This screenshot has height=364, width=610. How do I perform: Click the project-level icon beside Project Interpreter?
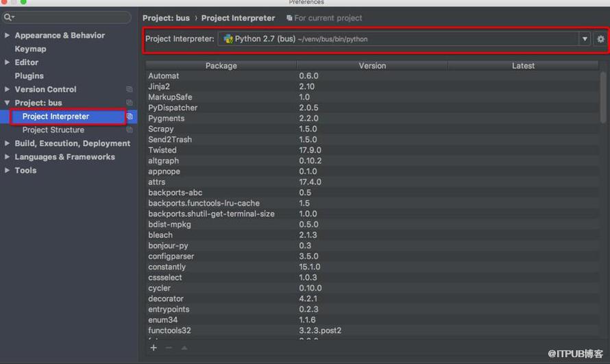pyautogui.click(x=130, y=117)
